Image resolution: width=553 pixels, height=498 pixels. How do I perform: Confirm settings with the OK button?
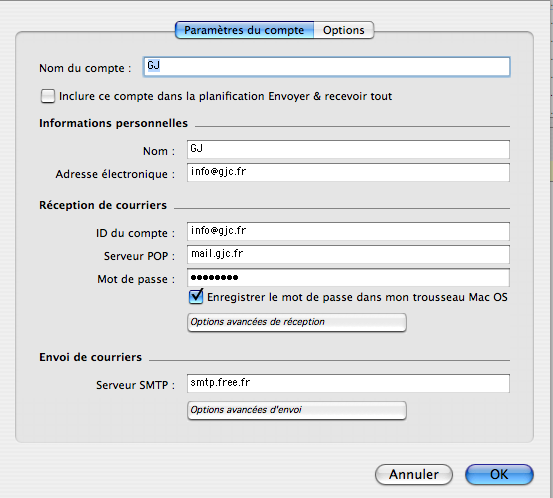pyautogui.click(x=499, y=474)
